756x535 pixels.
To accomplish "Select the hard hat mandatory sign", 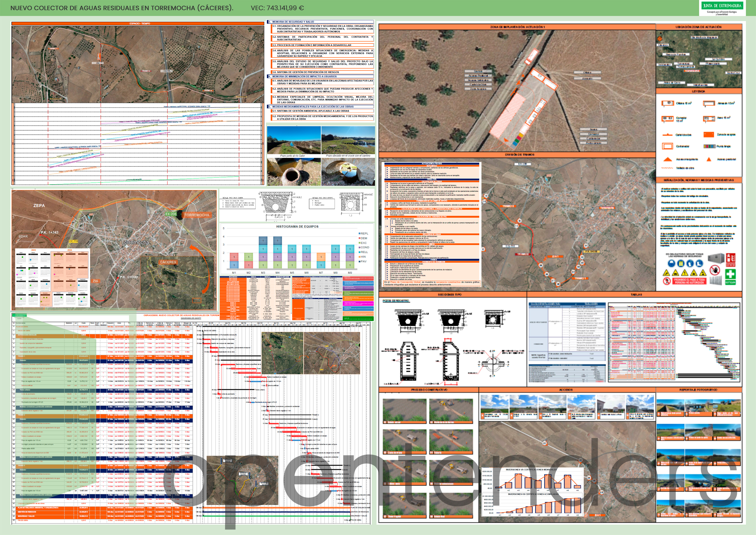I will pyautogui.click(x=672, y=263).
